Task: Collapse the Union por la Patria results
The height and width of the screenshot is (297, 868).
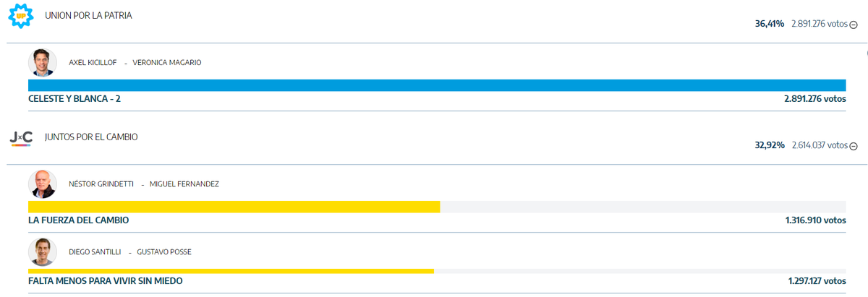Action: pos(854,25)
